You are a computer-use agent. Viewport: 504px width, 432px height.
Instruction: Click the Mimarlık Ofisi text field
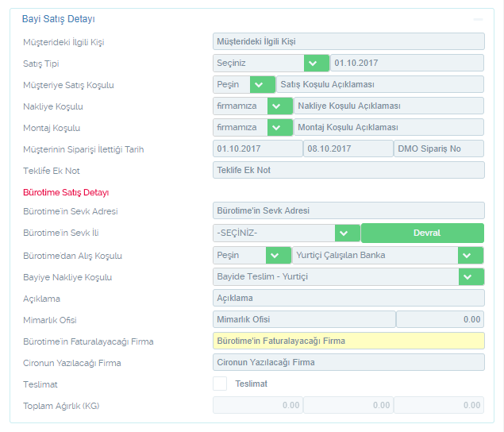304,320
